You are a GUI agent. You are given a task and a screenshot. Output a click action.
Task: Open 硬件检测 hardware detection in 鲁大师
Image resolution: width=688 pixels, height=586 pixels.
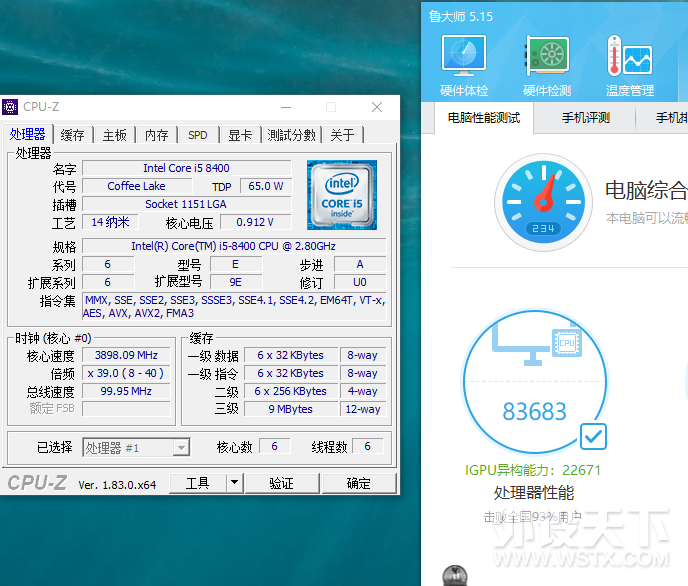[x=547, y=66]
